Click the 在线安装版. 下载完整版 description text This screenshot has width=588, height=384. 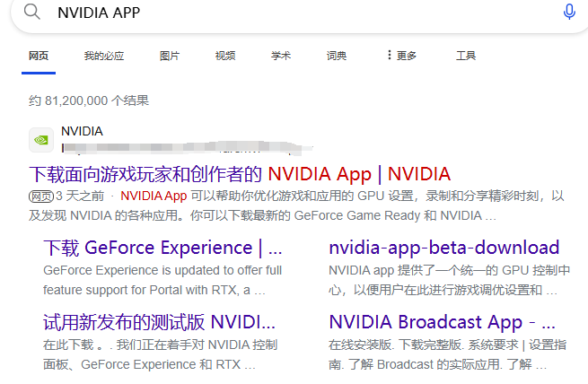[x=447, y=354]
